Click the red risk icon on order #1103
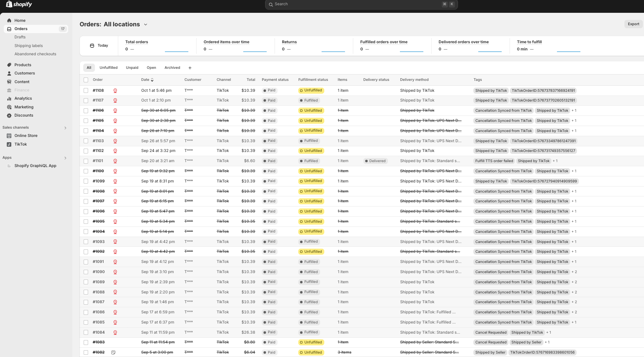Viewport: 644px width, 357px height. pos(115,141)
